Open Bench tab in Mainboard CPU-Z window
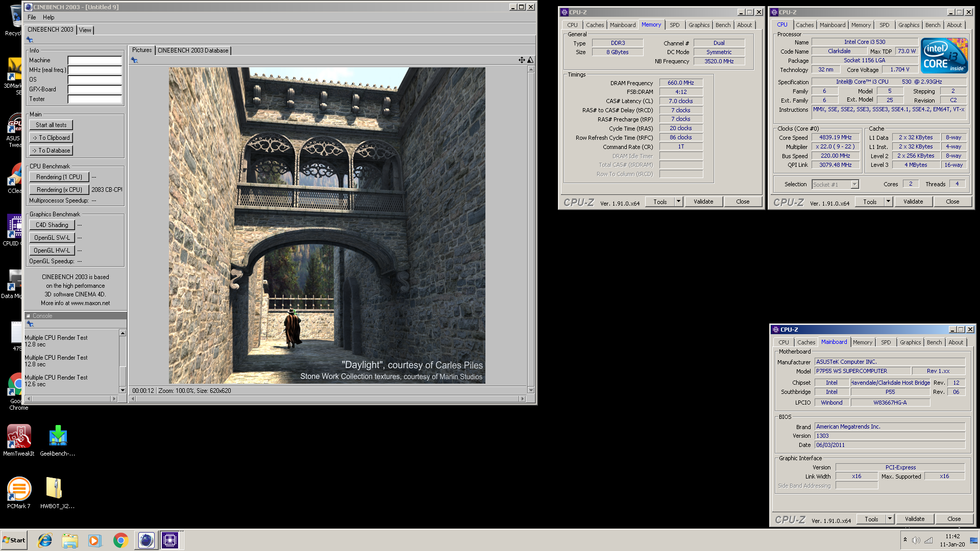This screenshot has width=980, height=551. point(934,342)
